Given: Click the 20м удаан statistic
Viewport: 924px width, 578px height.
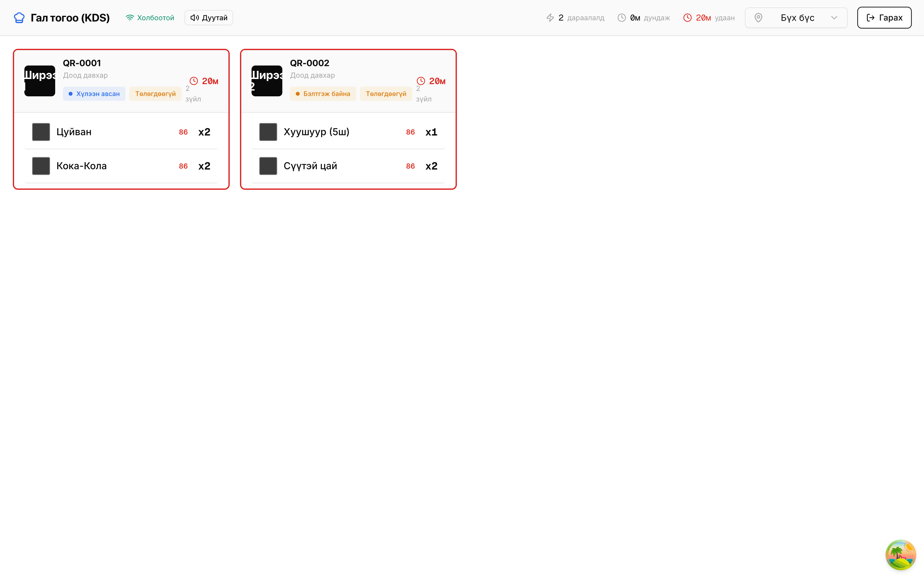Looking at the screenshot, I should [x=709, y=18].
